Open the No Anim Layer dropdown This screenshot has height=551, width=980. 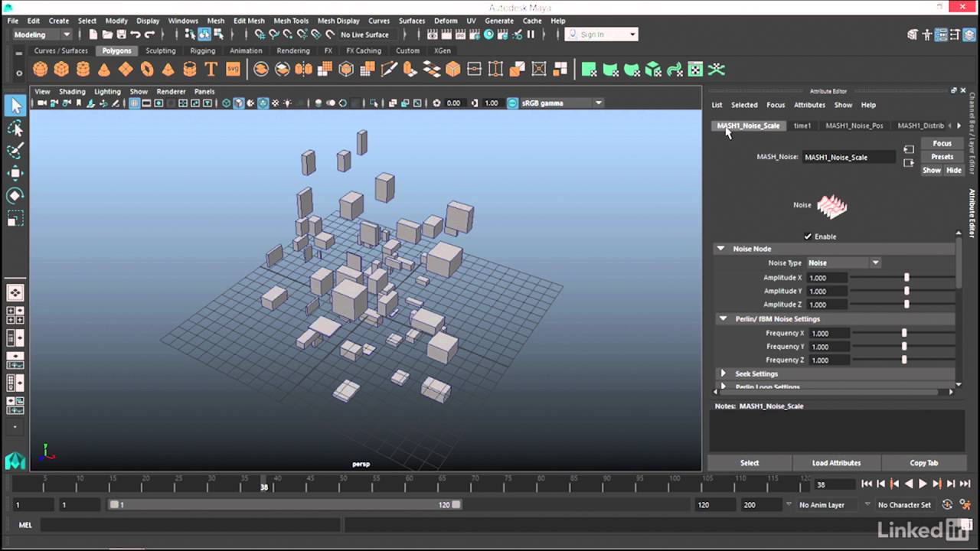pos(826,505)
